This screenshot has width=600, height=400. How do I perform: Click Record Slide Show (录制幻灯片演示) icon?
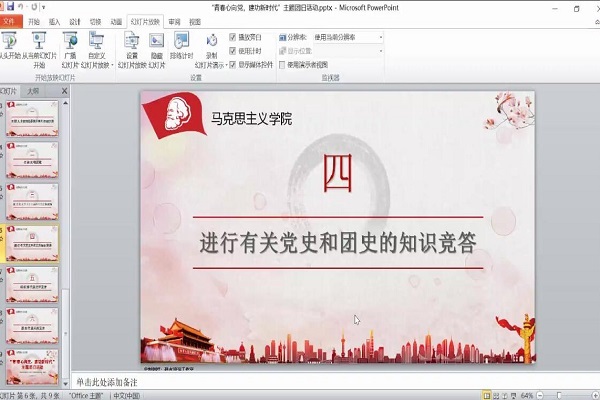(x=212, y=50)
